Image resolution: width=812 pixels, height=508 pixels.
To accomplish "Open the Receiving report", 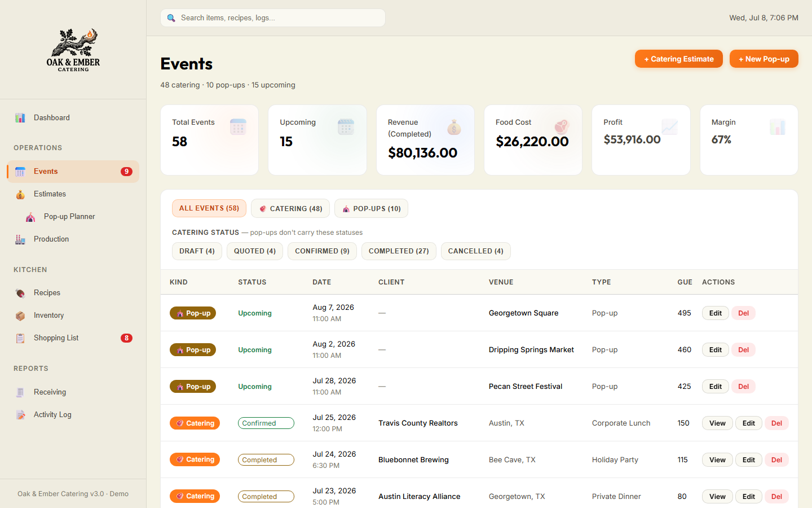I will click(x=73, y=392).
